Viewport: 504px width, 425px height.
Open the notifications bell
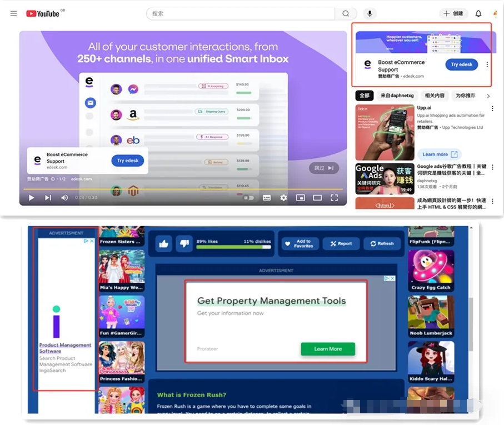478,13
